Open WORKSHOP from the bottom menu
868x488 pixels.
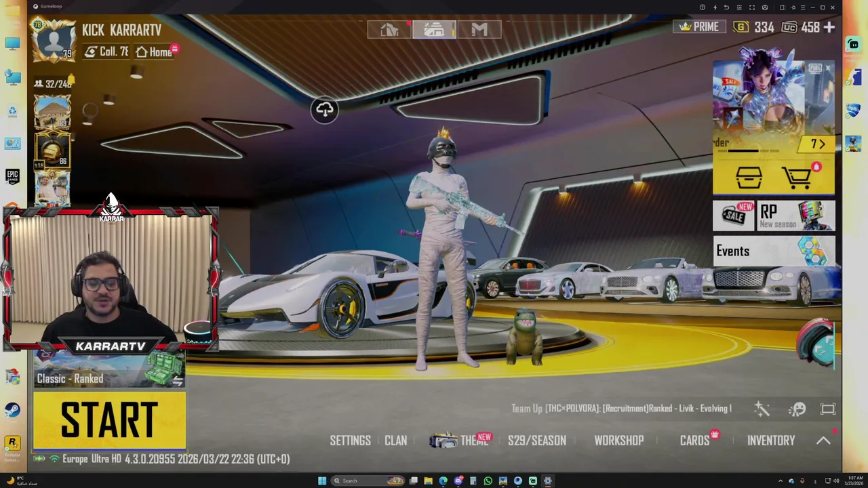tap(618, 441)
